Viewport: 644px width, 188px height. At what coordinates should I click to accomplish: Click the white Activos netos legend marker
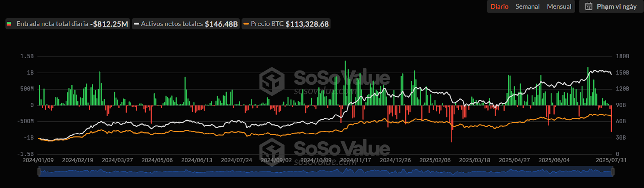pos(136,24)
